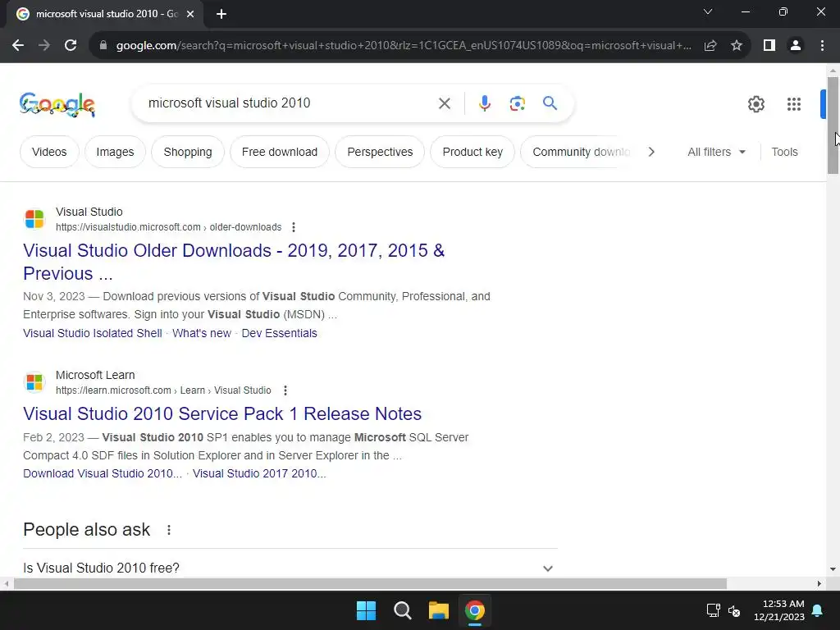The height and width of the screenshot is (630, 840).
Task: Open the notifications bell in tray
Action: [818, 610]
